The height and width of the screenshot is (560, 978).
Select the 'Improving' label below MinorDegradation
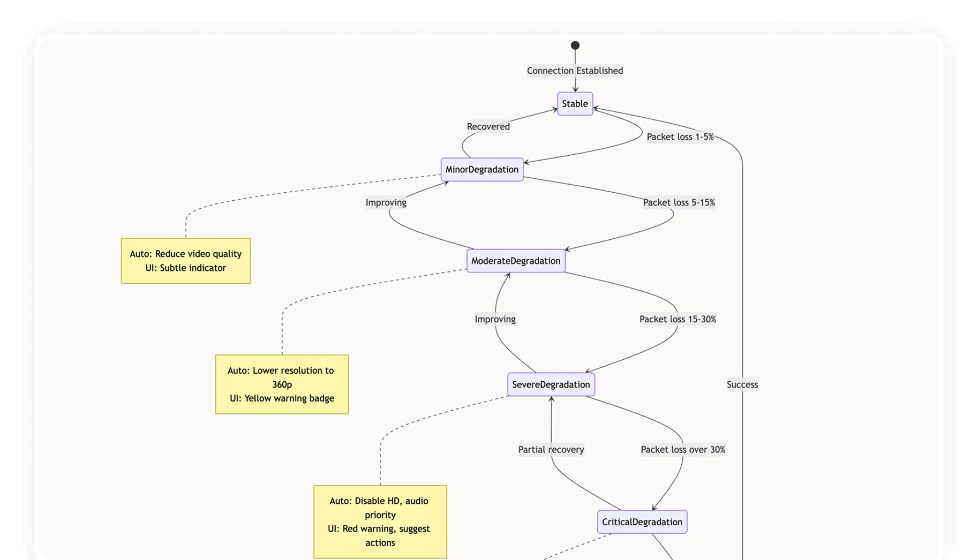tap(386, 202)
